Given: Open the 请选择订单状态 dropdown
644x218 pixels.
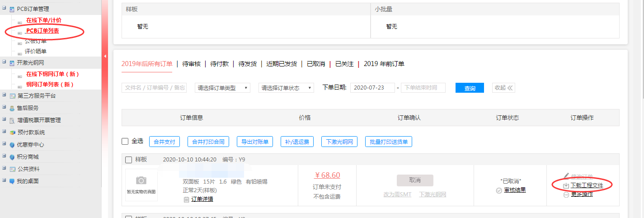Looking at the screenshot, I should pyautogui.click(x=286, y=88).
